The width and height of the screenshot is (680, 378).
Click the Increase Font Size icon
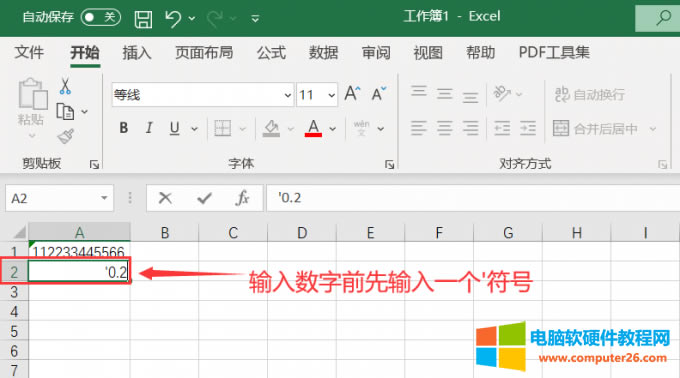tap(352, 94)
